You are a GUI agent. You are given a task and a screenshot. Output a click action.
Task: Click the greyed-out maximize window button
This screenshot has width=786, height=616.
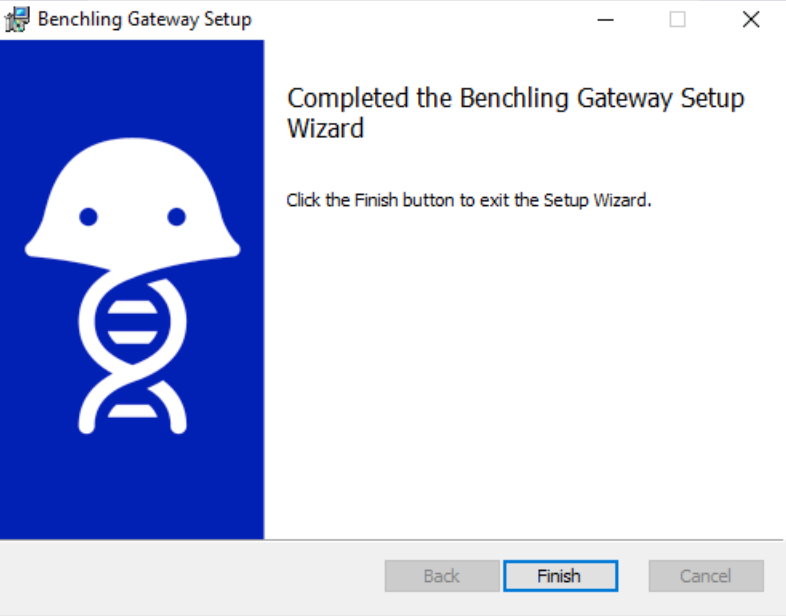pos(677,19)
